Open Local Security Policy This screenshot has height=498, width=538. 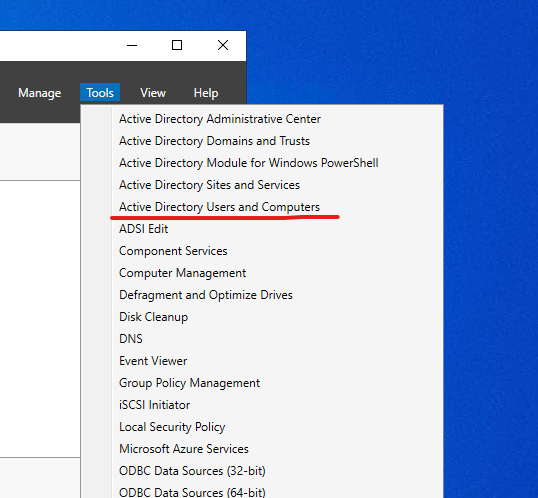pos(172,427)
